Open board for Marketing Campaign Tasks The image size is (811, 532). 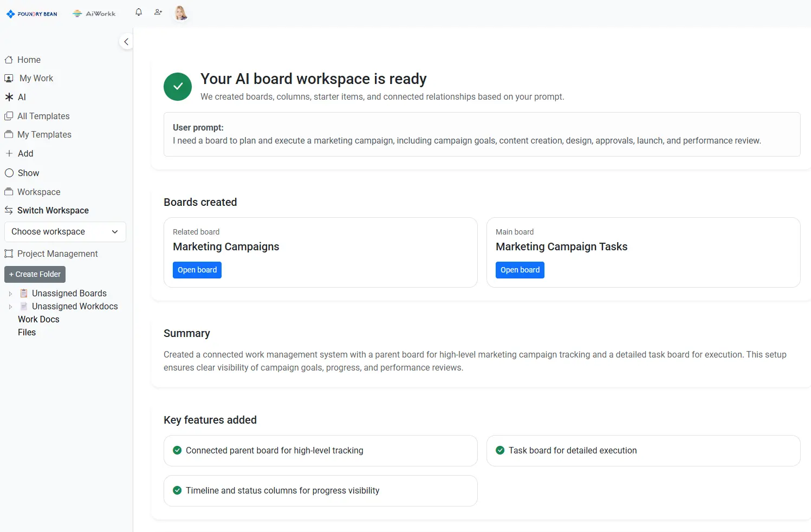click(x=520, y=270)
